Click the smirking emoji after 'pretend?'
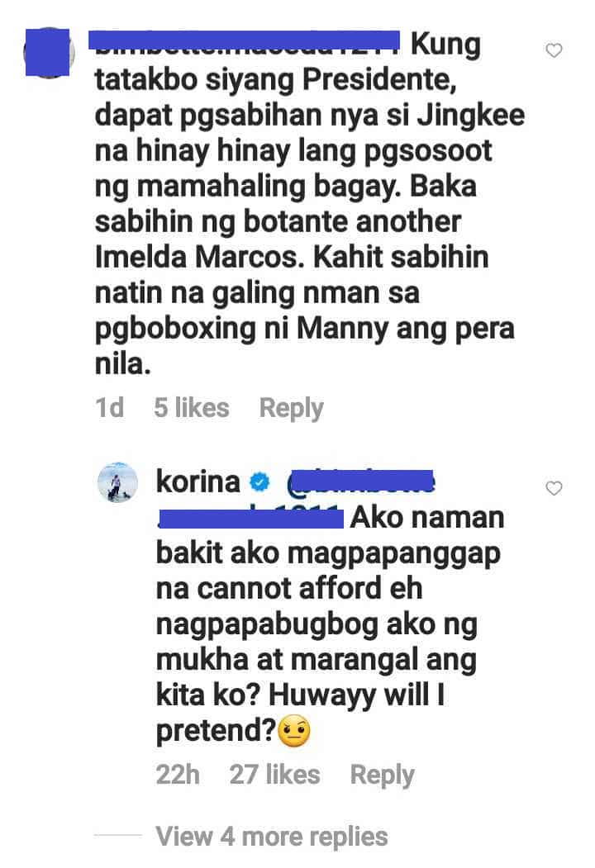The width and height of the screenshot is (595, 868). (294, 731)
